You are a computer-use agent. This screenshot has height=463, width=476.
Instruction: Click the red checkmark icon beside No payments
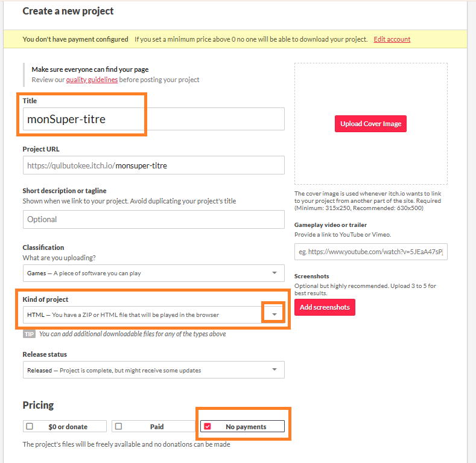208,426
